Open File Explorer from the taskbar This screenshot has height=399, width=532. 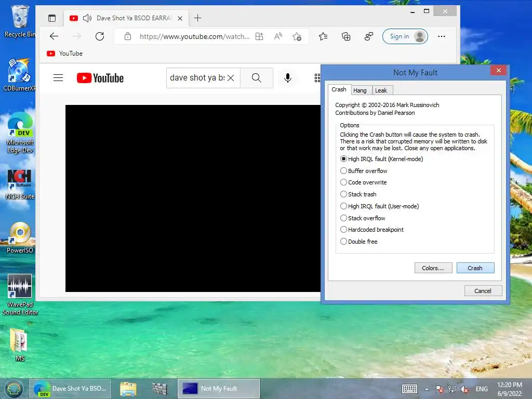(128, 389)
